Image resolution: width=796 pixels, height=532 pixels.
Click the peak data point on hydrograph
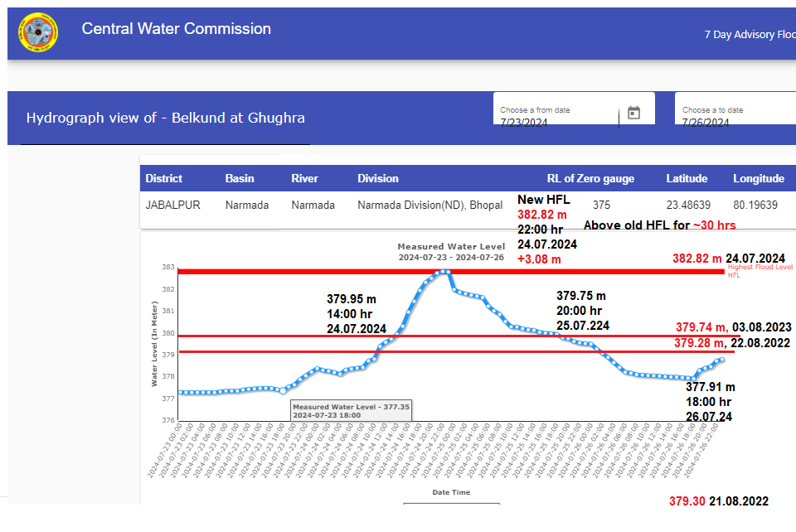click(x=445, y=272)
